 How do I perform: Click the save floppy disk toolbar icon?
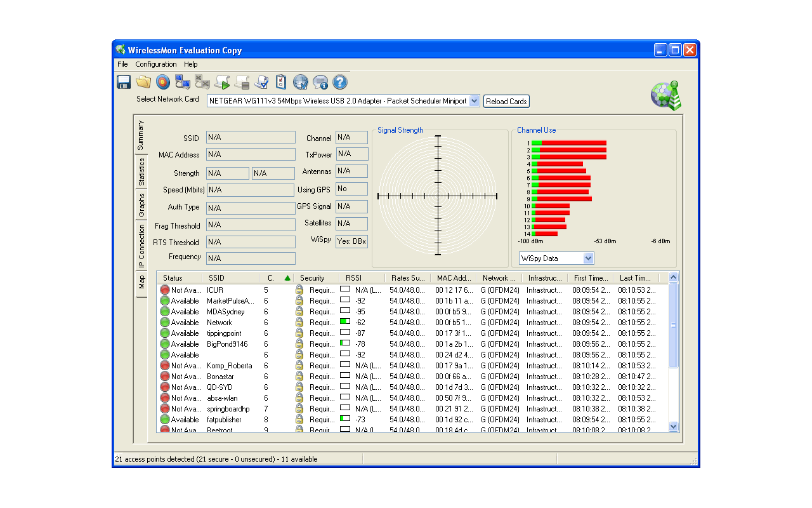[x=124, y=82]
